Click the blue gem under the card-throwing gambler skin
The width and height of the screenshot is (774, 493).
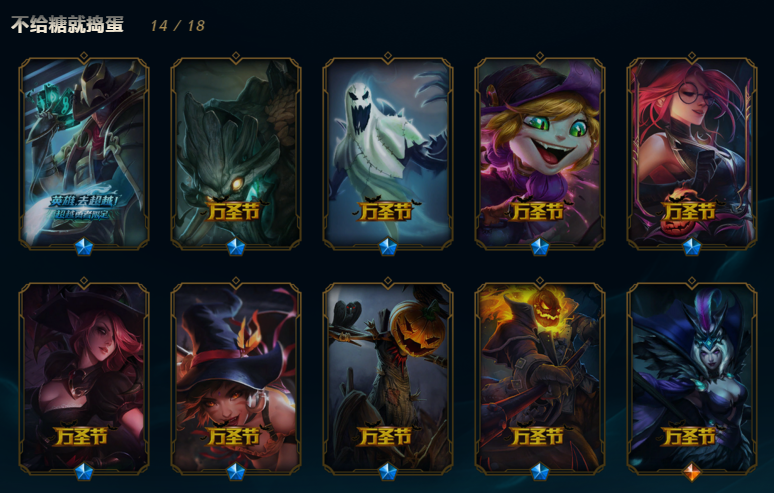83,247
